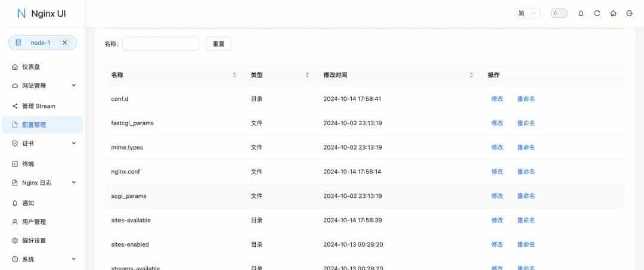The image size is (644, 270).
Task: Select the sites-available name cell
Action: tap(131, 221)
